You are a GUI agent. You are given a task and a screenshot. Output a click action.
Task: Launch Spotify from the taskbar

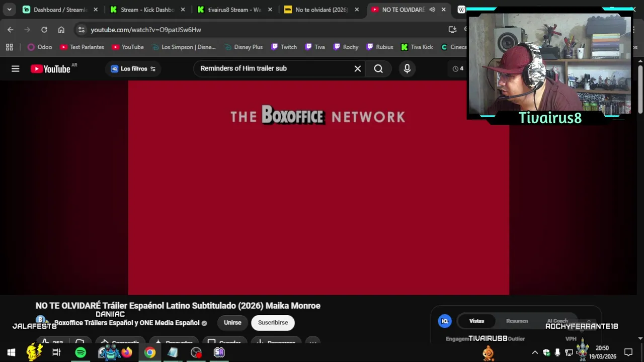pyautogui.click(x=80, y=352)
